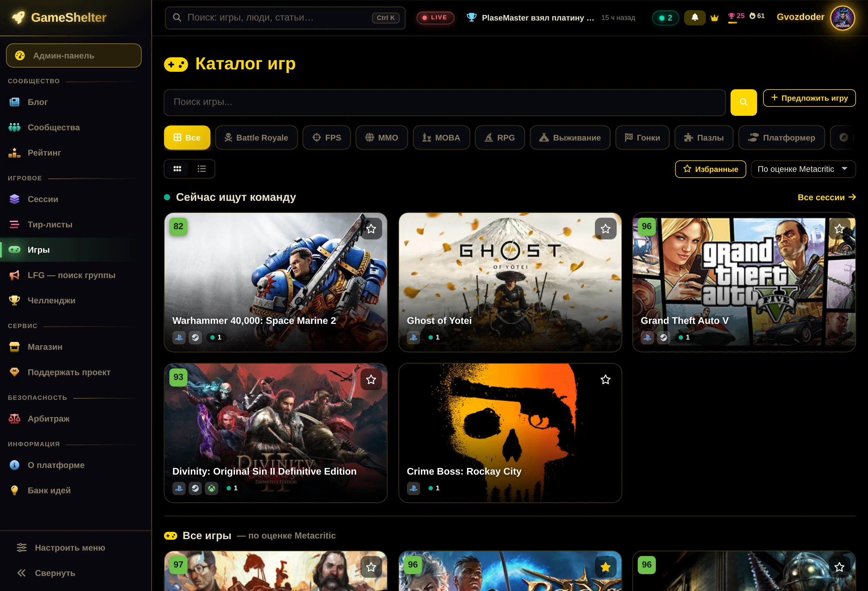Click Steam icon on Grand Theft Auto V
The image size is (868, 591).
(x=663, y=337)
